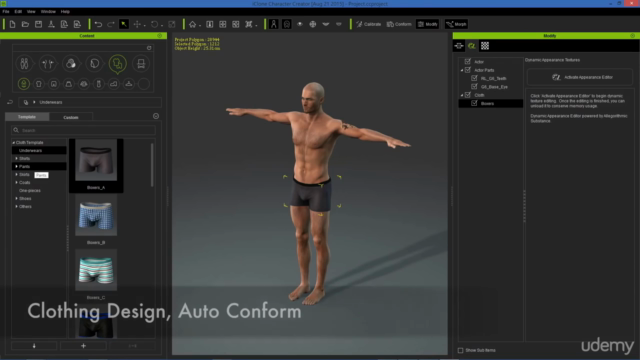Switch to the Template content tab

click(27, 117)
